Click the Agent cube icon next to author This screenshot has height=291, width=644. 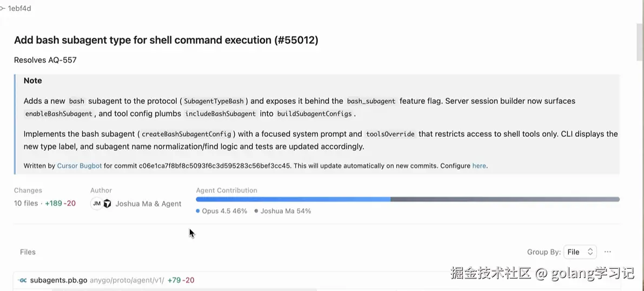point(107,203)
